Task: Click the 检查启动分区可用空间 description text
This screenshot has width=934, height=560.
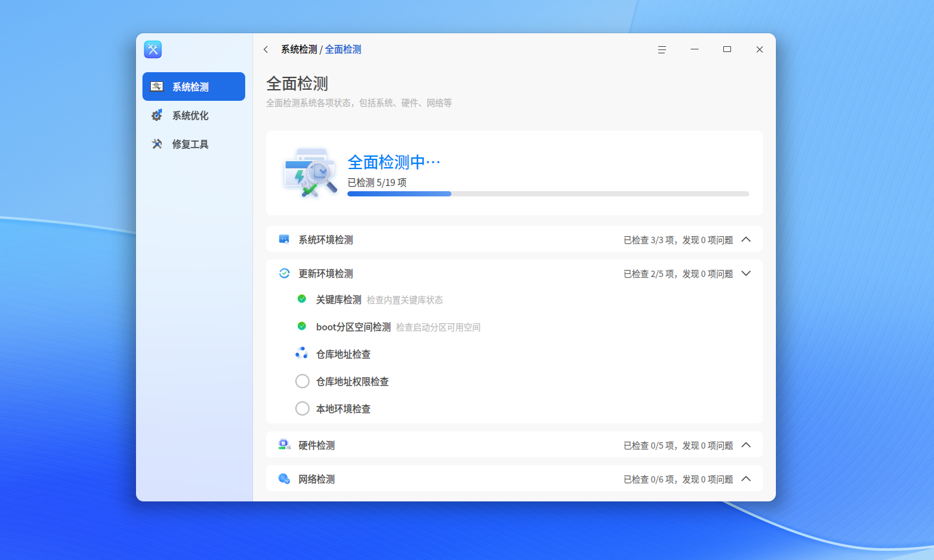Action: pos(438,327)
